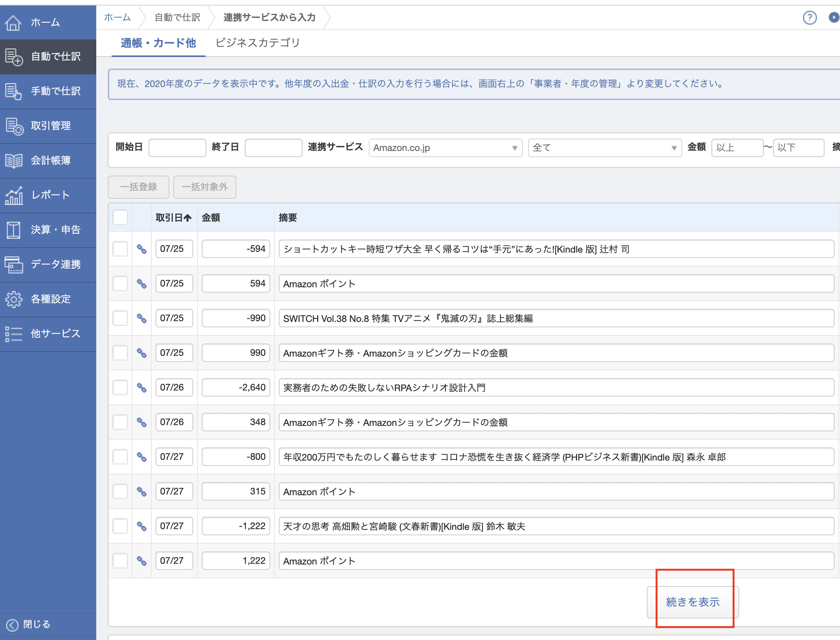
Task: Select 通帳・カード他 tab
Action: pyautogui.click(x=158, y=43)
